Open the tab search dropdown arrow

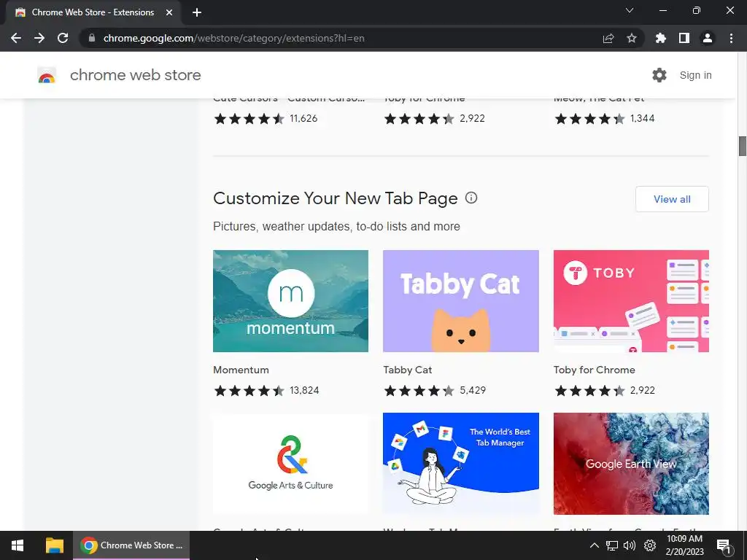(630, 10)
